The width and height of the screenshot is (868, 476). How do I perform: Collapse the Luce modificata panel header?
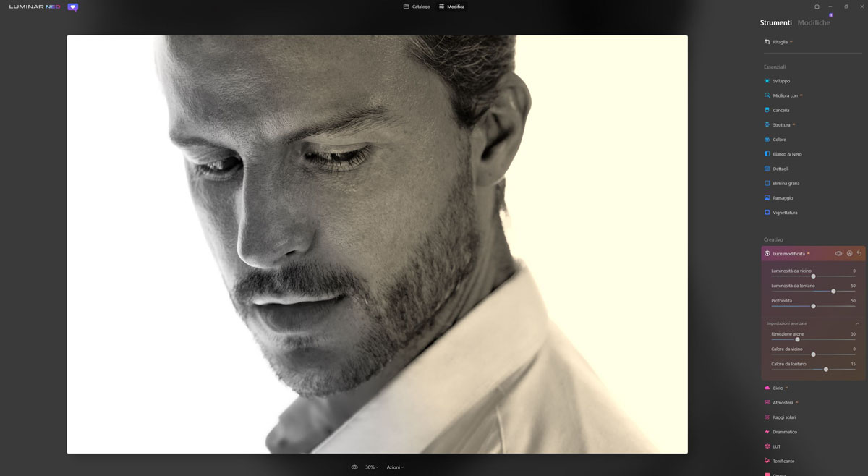(x=788, y=254)
